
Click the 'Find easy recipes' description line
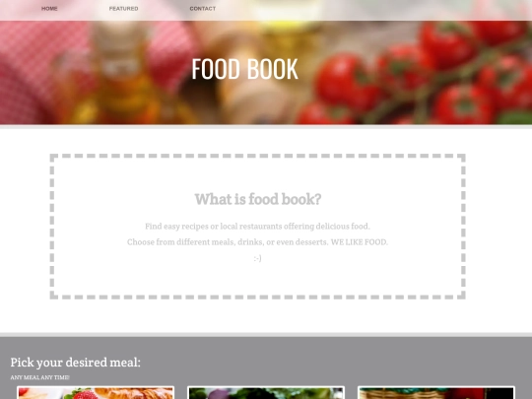257,226
